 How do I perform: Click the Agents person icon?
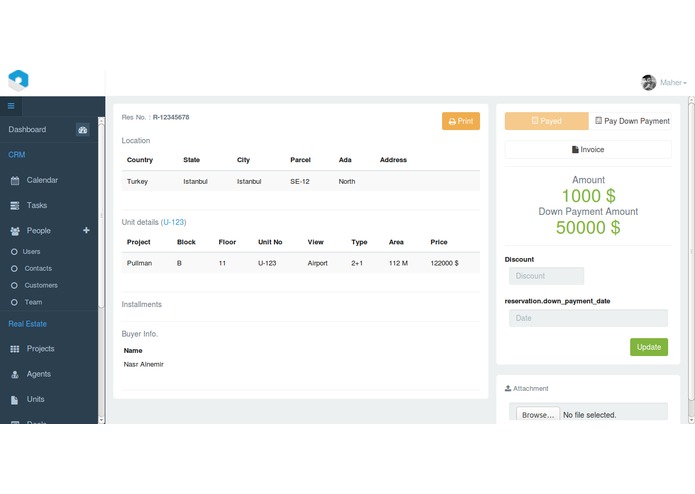pos(15,374)
